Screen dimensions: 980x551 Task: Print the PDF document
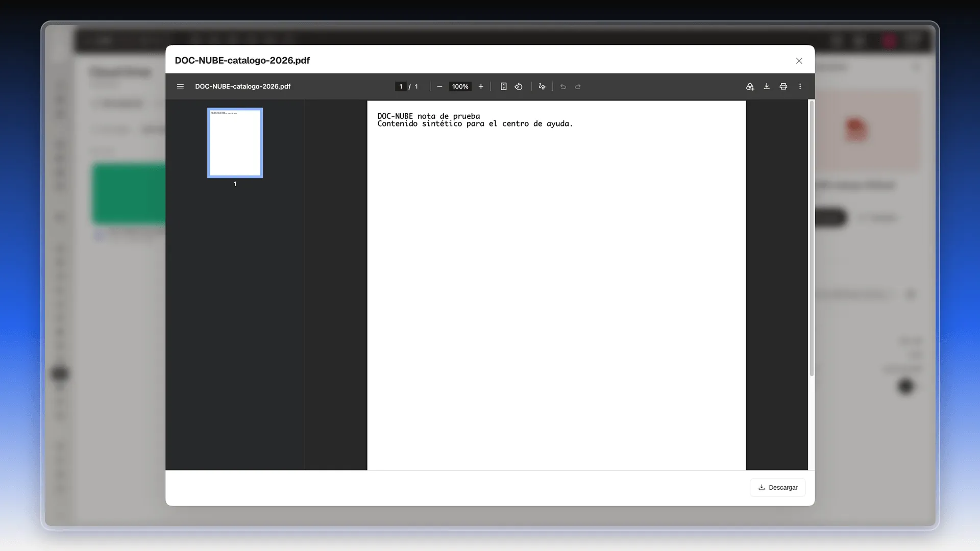tap(783, 87)
